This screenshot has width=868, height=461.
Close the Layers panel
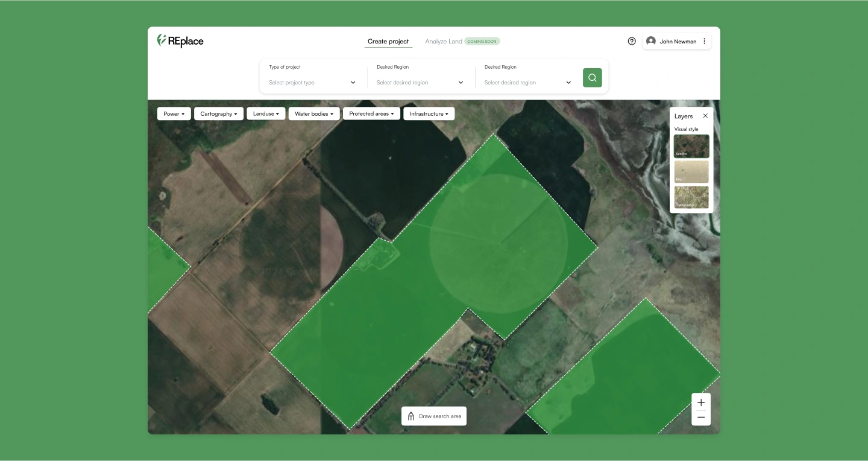point(705,116)
